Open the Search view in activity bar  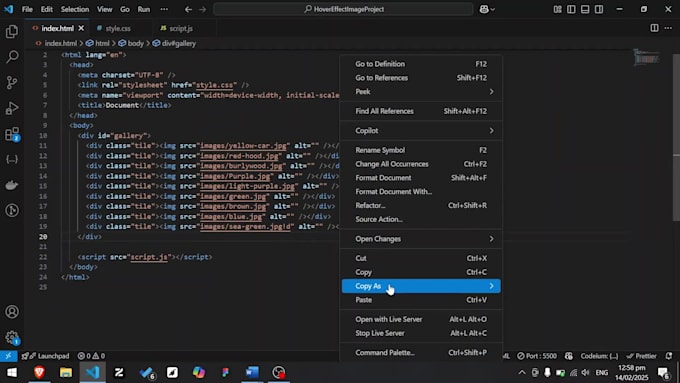(12, 57)
